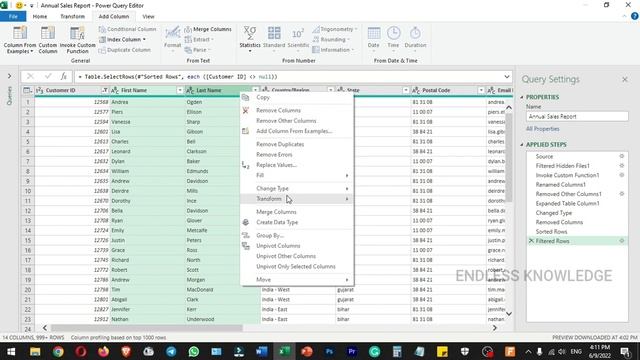Delete the Filtered Rows step
Viewport: 640px width, 360px height.
[531, 241]
